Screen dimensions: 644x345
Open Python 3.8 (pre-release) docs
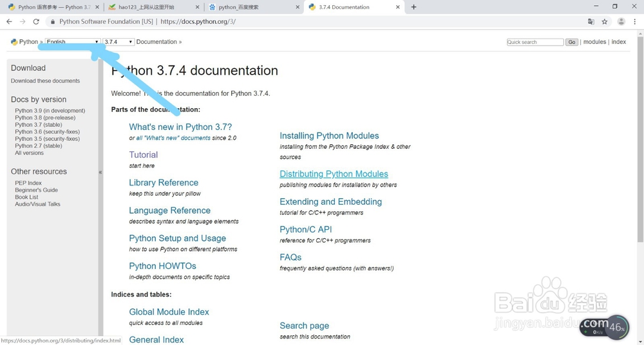point(45,118)
